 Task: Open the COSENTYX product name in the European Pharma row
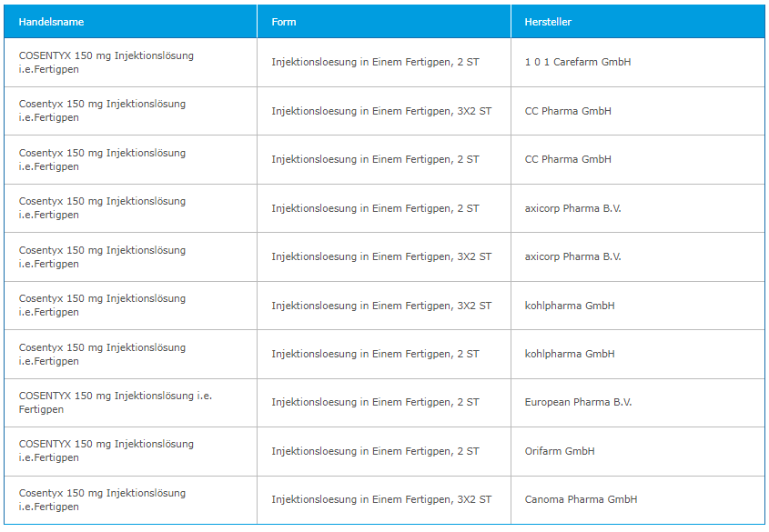(115, 403)
